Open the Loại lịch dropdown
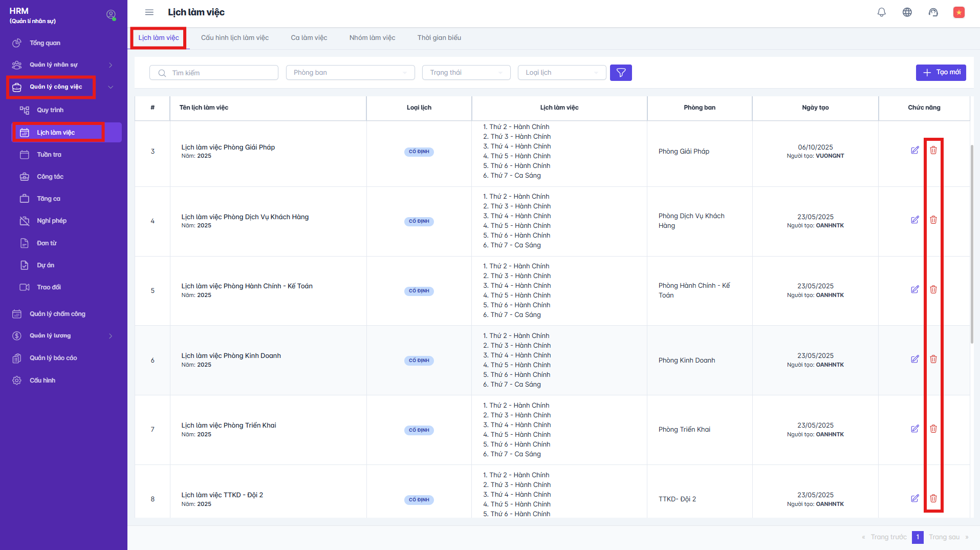The image size is (980, 550). tap(561, 73)
